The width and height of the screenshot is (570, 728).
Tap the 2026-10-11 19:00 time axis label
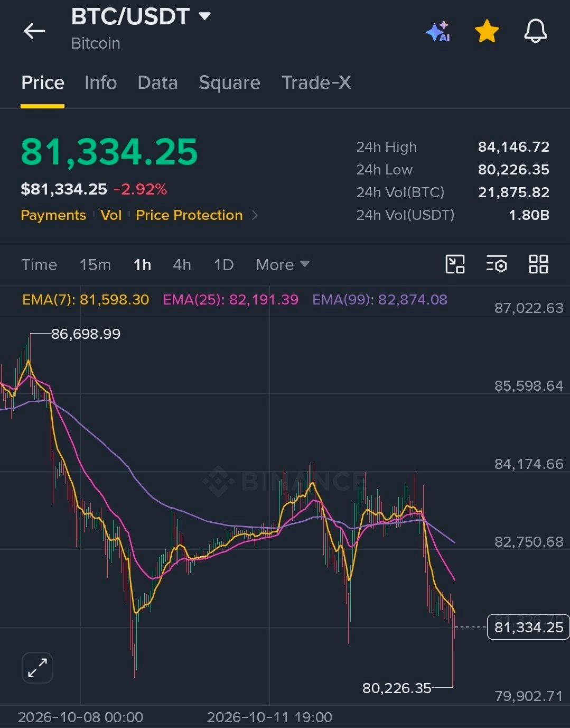click(x=269, y=717)
